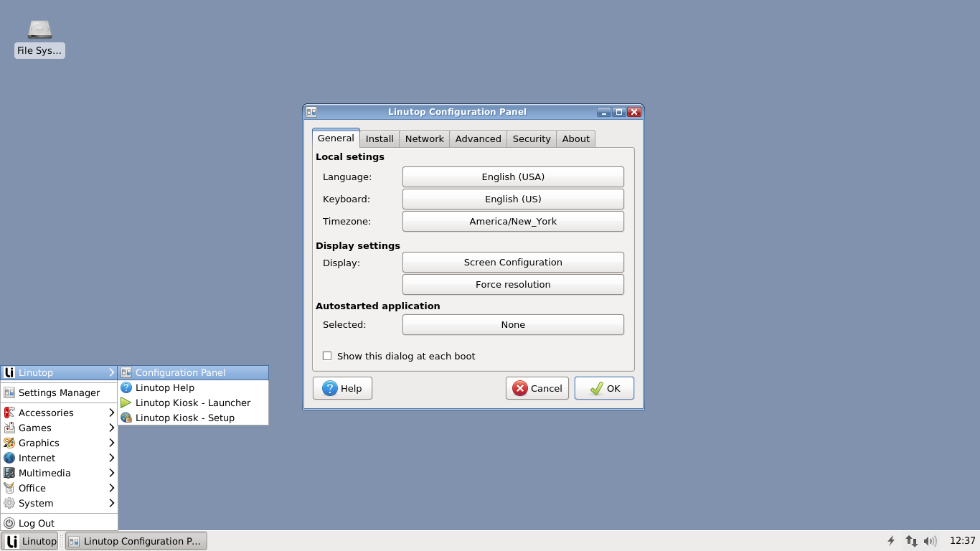This screenshot has height=551, width=980.
Task: Click the volume speaker tray icon
Action: (x=930, y=541)
